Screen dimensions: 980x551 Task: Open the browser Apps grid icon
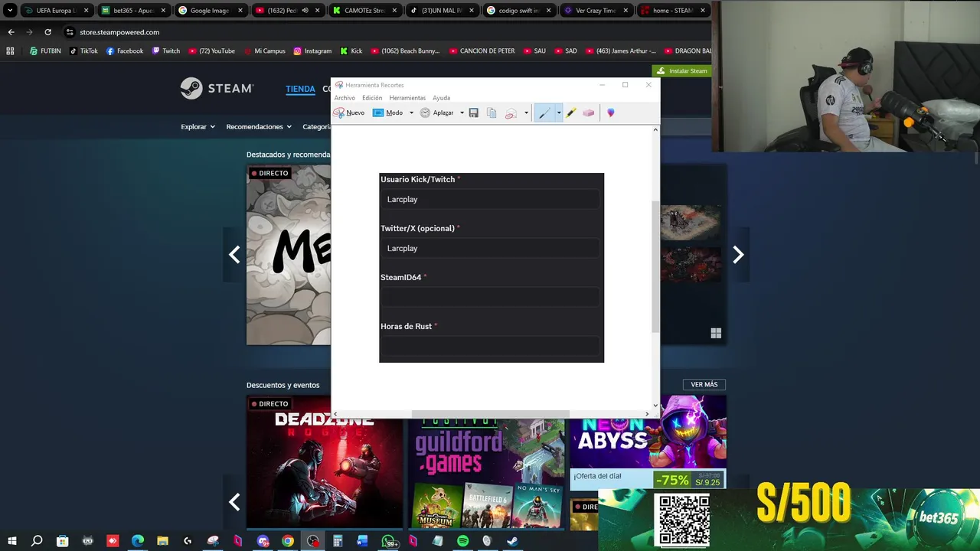pos(10,51)
